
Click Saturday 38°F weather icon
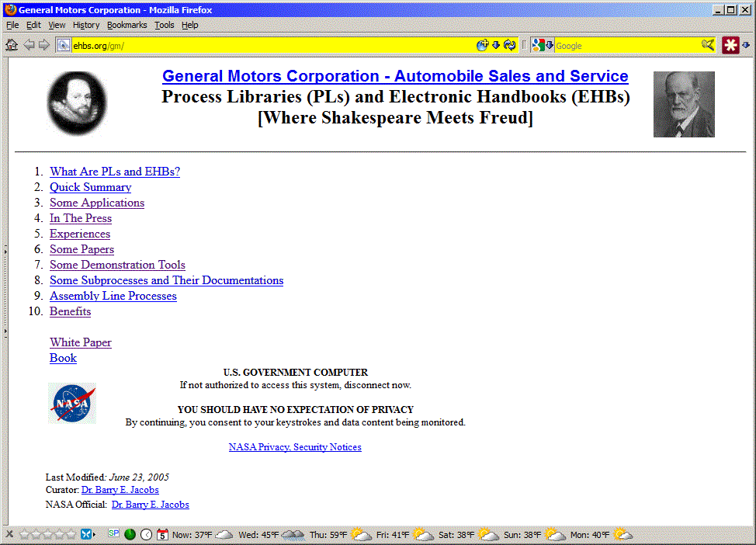[x=488, y=534]
